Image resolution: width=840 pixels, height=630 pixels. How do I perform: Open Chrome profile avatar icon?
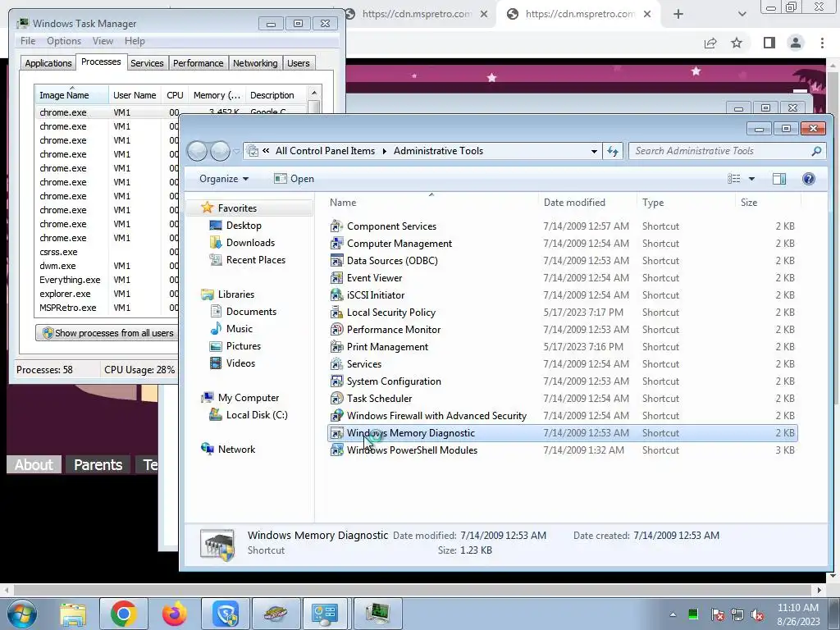click(x=796, y=43)
